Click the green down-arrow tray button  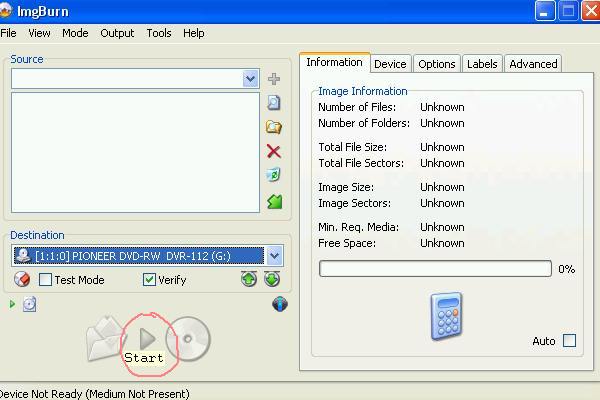[x=272, y=279]
